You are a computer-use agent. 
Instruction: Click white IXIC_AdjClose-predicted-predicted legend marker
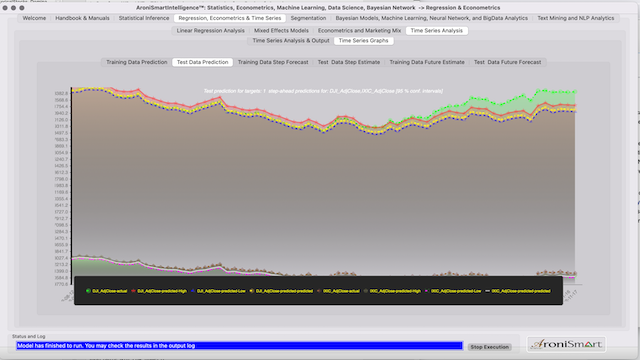(487, 291)
